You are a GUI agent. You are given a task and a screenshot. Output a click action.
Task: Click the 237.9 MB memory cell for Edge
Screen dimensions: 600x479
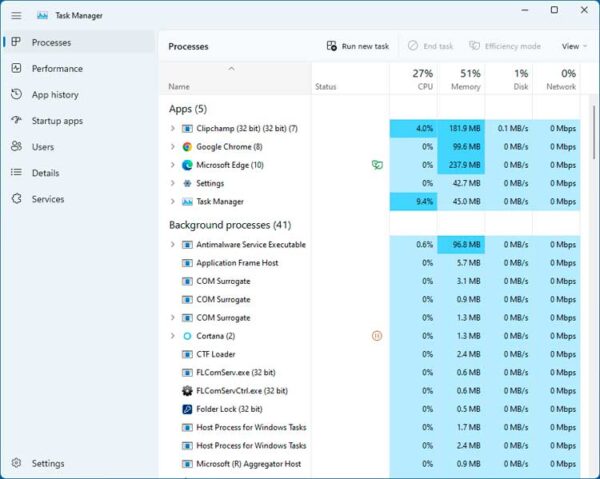461,165
